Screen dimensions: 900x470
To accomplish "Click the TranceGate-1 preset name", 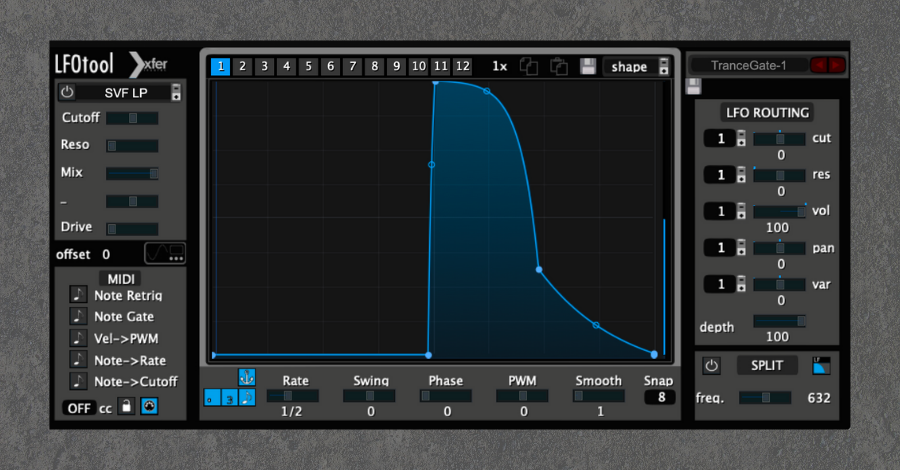I will [x=748, y=65].
